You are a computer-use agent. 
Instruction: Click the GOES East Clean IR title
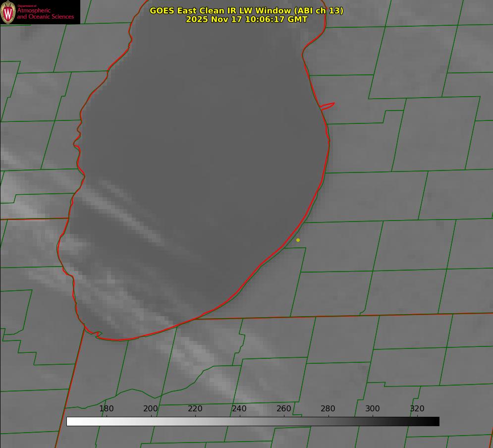click(246, 10)
